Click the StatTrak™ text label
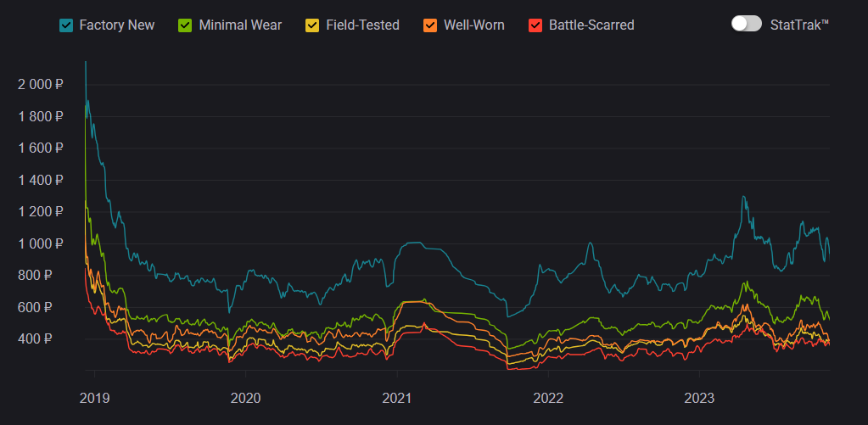868x425 pixels. 799,25
